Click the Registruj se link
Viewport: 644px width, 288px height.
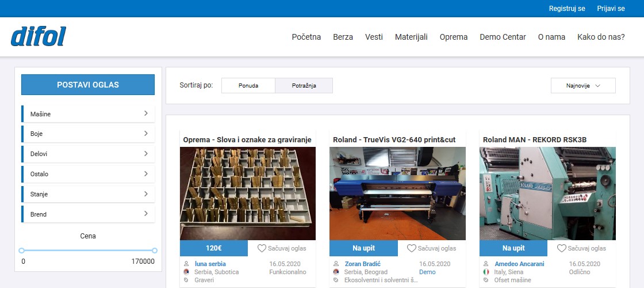pos(567,9)
